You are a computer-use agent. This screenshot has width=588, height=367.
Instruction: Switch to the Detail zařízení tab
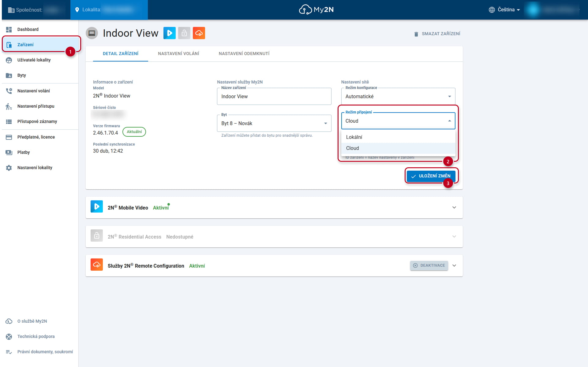[x=121, y=54]
